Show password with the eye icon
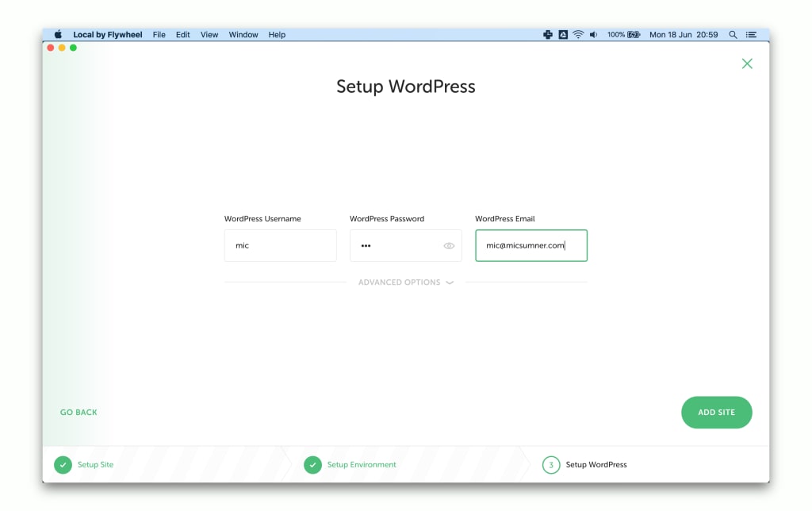The width and height of the screenshot is (812, 511). [x=449, y=246]
